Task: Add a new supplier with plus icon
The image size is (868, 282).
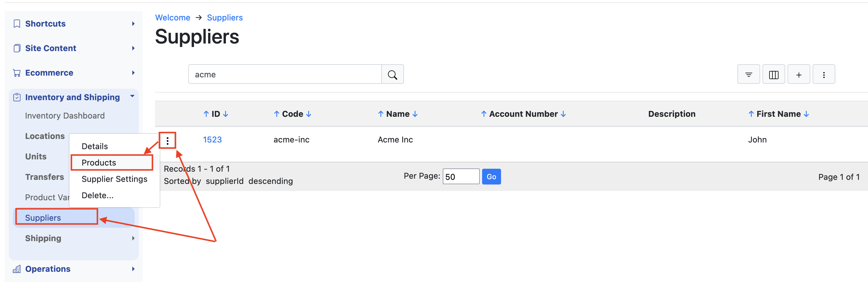Action: tap(799, 74)
